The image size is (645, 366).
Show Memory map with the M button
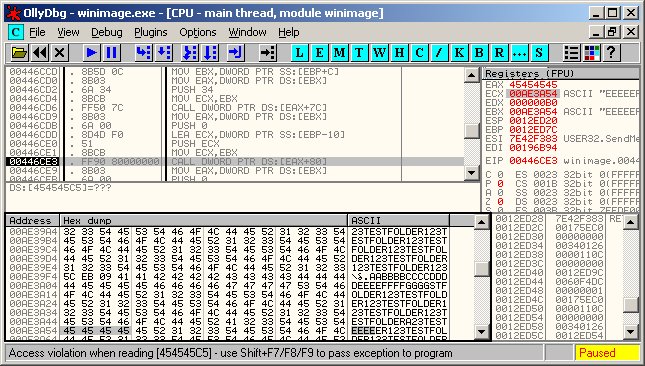click(339, 53)
